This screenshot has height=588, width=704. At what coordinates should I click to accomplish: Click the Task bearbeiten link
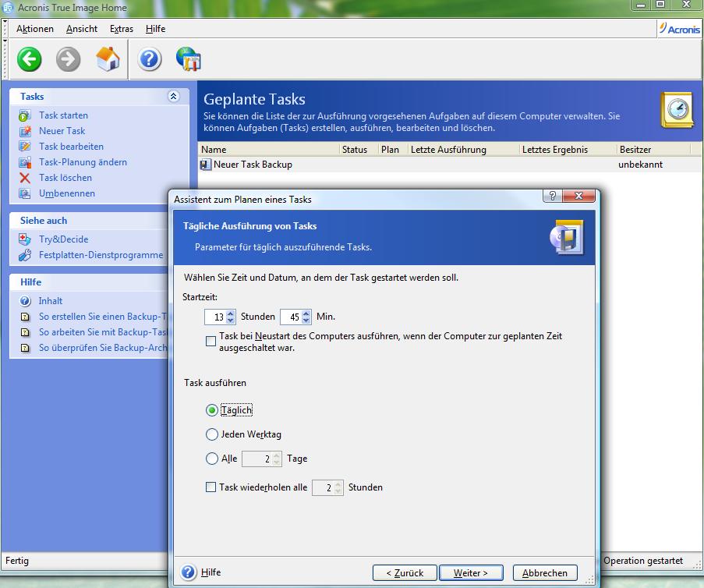pos(72,147)
